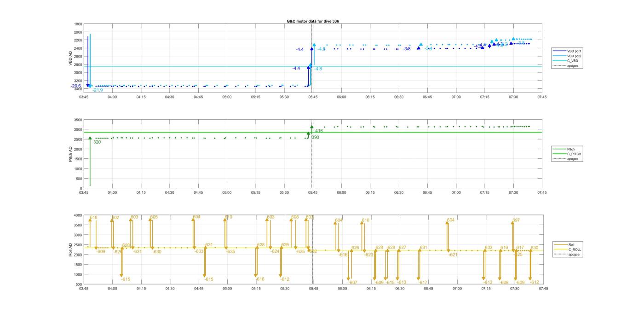The image size is (644, 319).
Task: Click the '-623' roll data label
Action: tap(369, 255)
